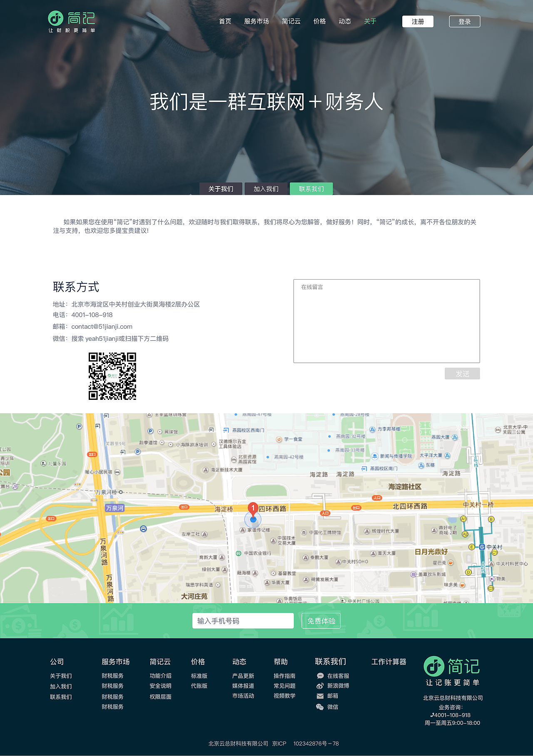Viewport: 533px width, 756px height.
Task: Click the 海淀路社区 map label
Action: [405, 486]
